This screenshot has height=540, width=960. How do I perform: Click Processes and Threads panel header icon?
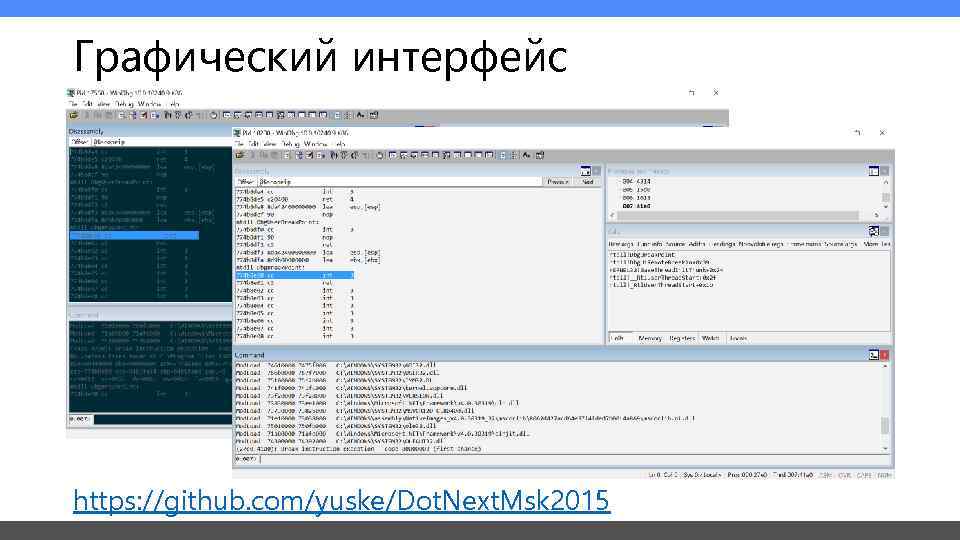(874, 171)
